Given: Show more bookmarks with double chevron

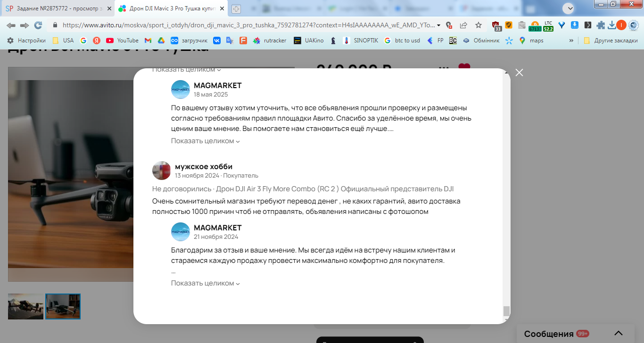Looking at the screenshot, I should pos(571,41).
